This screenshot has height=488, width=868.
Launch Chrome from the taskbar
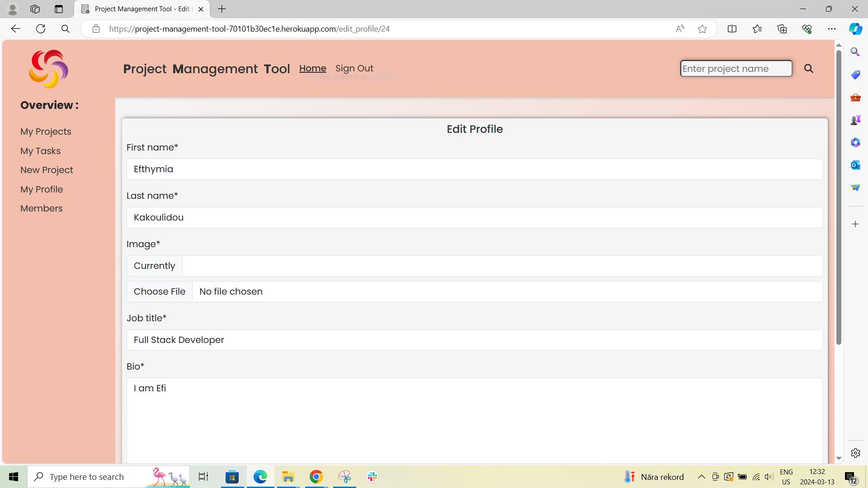pyautogui.click(x=316, y=476)
